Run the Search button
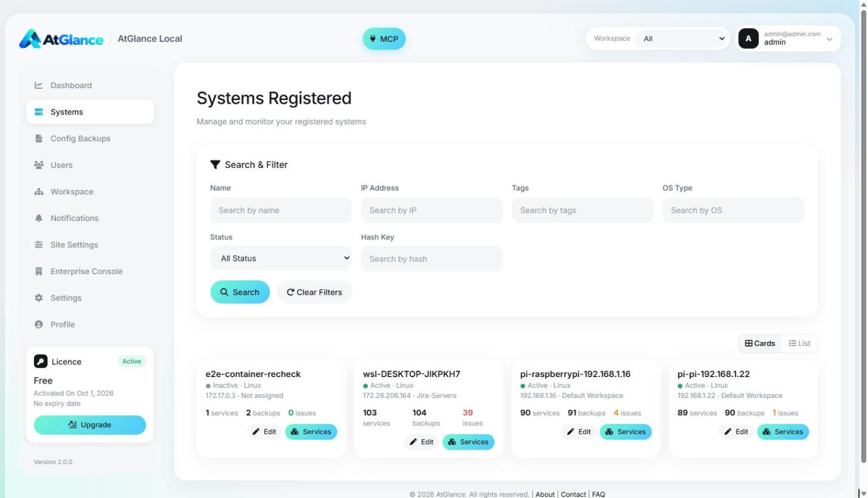This screenshot has height=498, width=868. [x=240, y=292]
